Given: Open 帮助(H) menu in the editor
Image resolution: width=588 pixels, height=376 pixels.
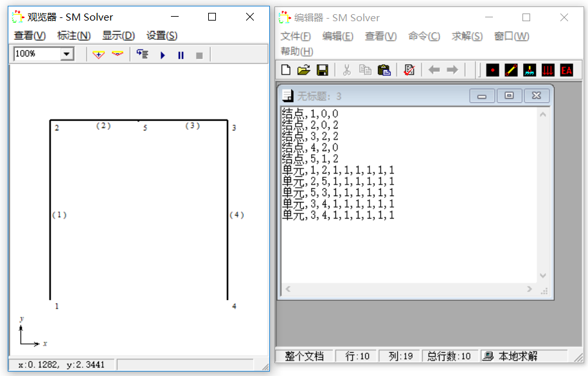Looking at the screenshot, I should click(297, 51).
